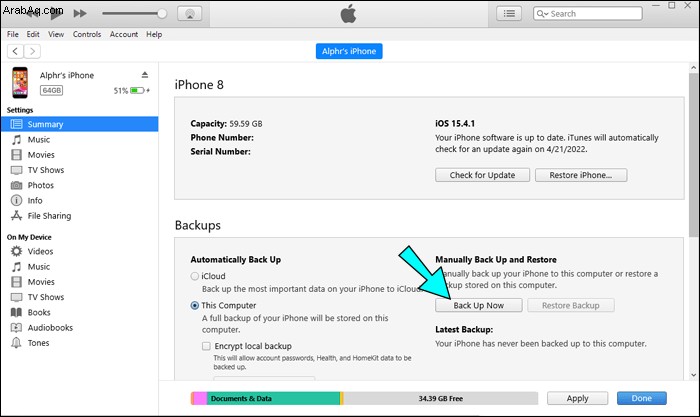The height and width of the screenshot is (417, 700).
Task: Click the AirPlay icon in the top bar
Action: (x=190, y=14)
